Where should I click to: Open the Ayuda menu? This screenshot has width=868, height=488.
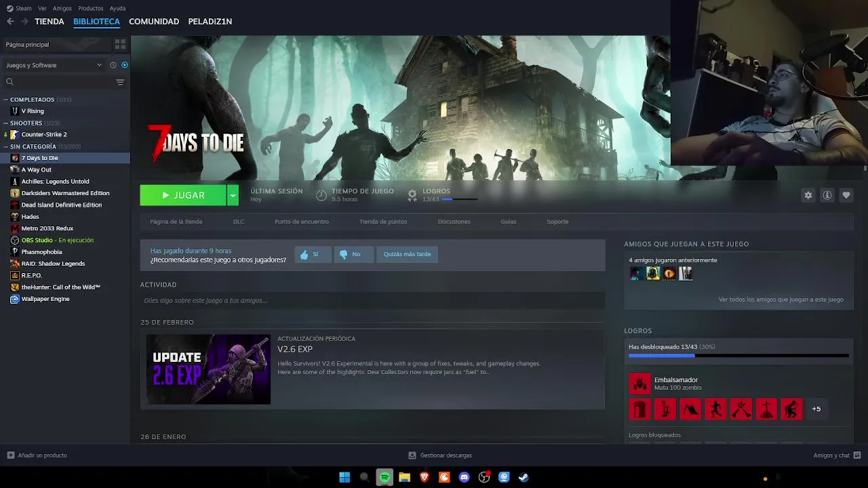[x=117, y=8]
